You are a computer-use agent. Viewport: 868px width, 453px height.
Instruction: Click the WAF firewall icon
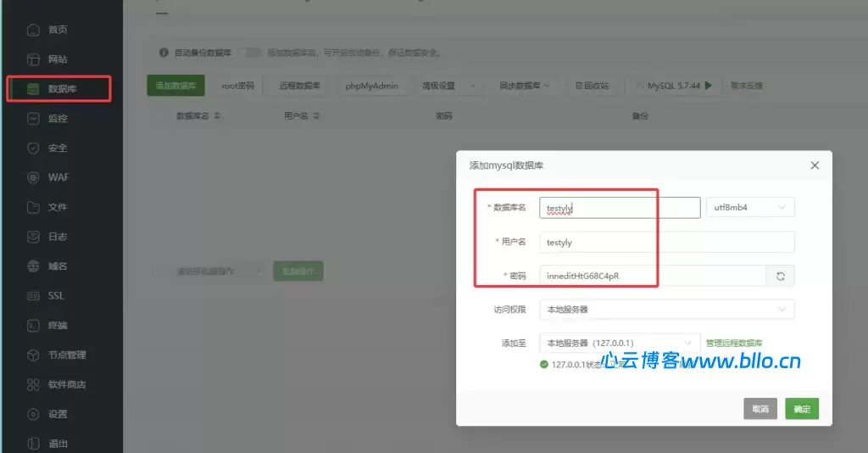(x=33, y=178)
